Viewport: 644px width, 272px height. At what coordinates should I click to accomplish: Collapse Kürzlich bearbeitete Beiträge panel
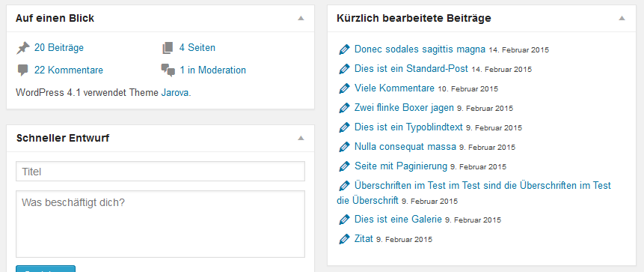coord(622,18)
